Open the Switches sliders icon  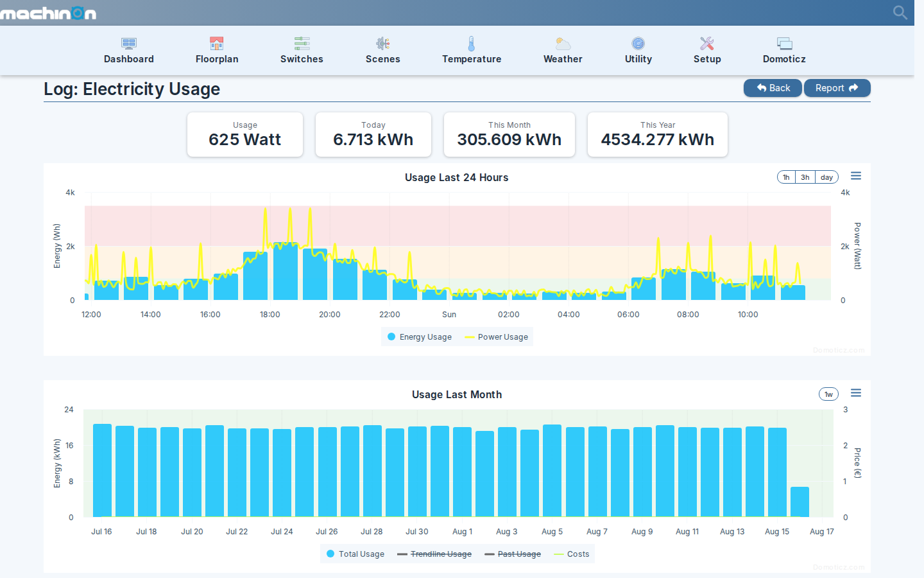[302, 44]
